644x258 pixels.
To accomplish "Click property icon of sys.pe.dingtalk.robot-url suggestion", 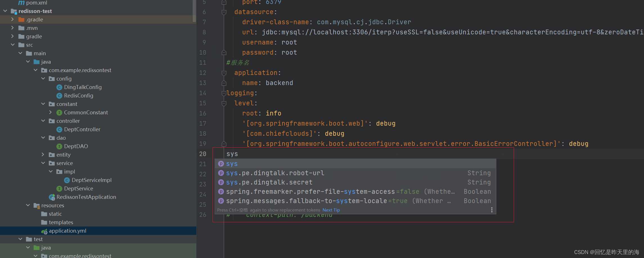I will point(221,173).
